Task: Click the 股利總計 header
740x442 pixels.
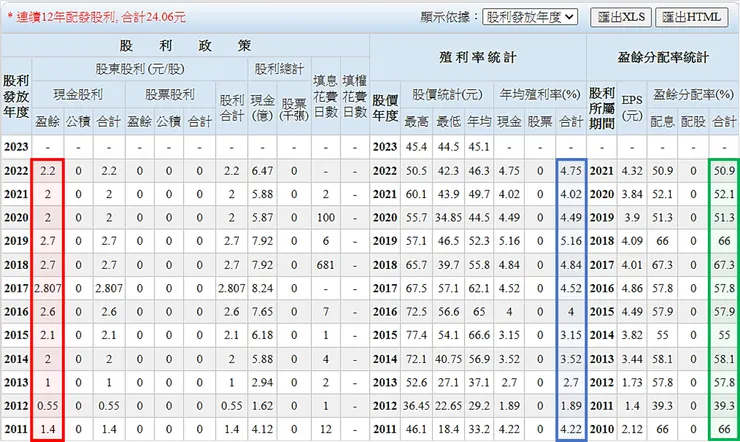Action: point(279,69)
